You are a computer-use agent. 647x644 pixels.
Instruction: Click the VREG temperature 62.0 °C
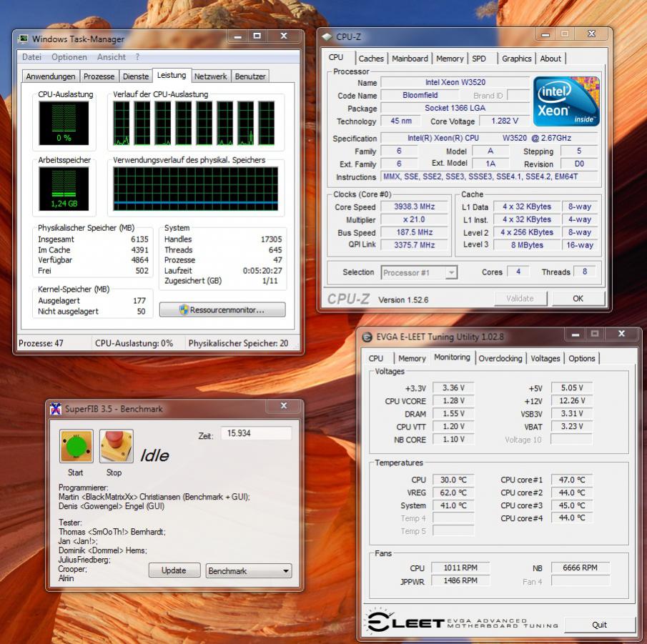(x=453, y=492)
